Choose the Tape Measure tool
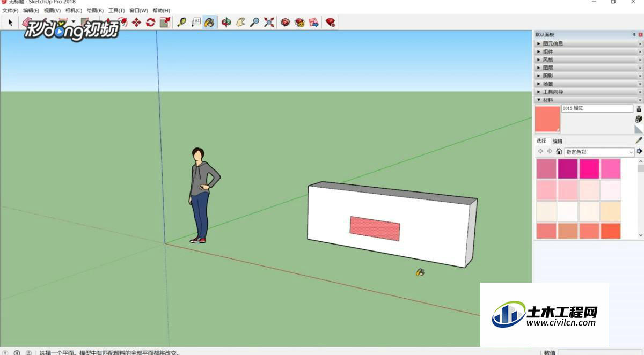 tap(181, 23)
